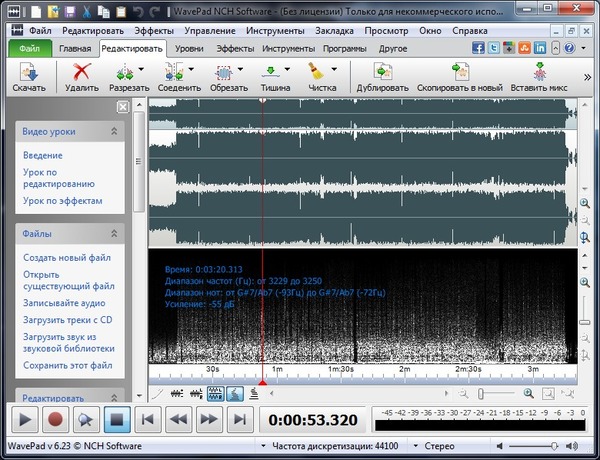Viewport: 600px width, 460px height.
Task: Open the Частота дискретизации dropdown
Action: [263, 446]
